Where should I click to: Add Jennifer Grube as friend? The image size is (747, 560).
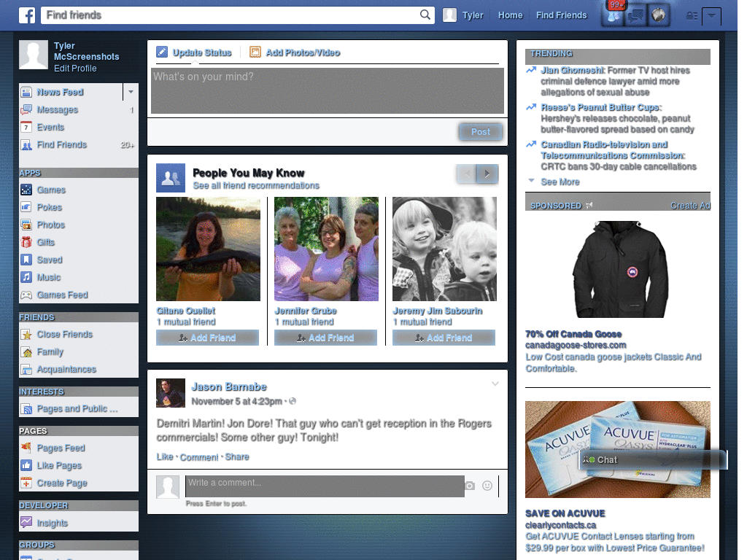pos(325,338)
